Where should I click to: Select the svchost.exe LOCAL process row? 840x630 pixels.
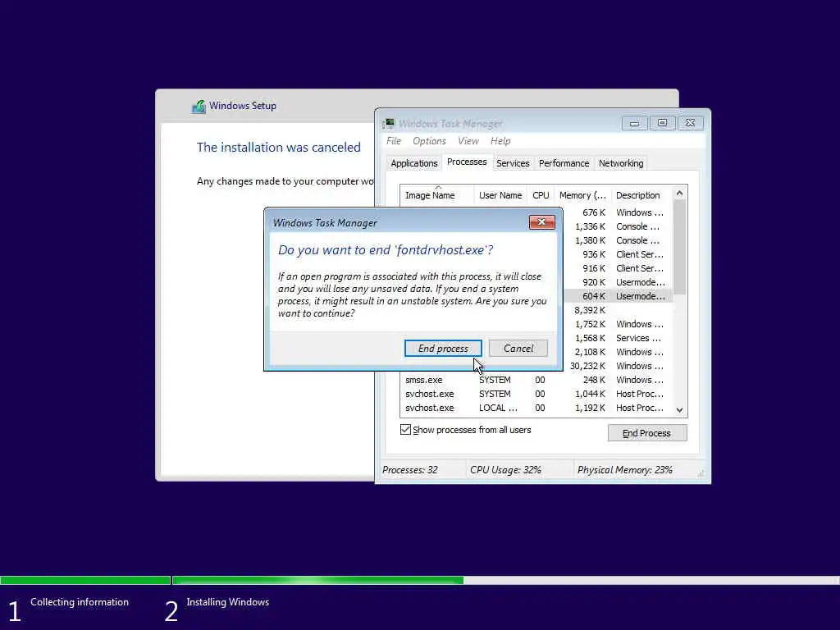pyautogui.click(x=536, y=408)
